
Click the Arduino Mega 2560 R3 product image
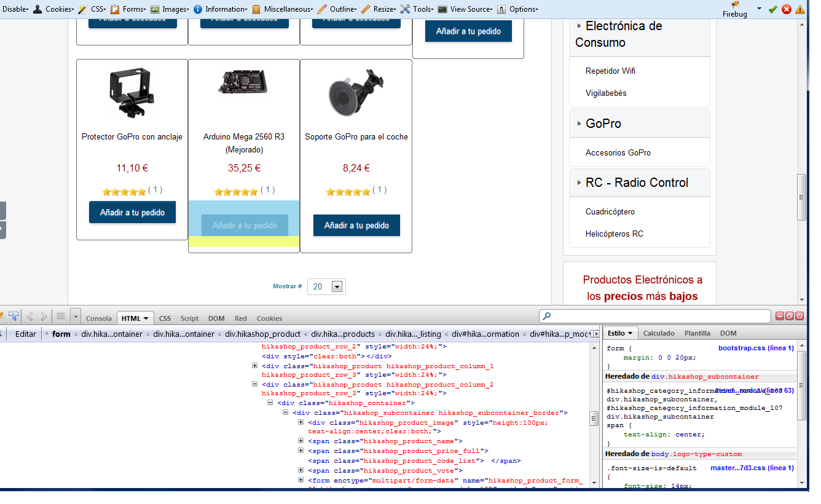point(243,81)
